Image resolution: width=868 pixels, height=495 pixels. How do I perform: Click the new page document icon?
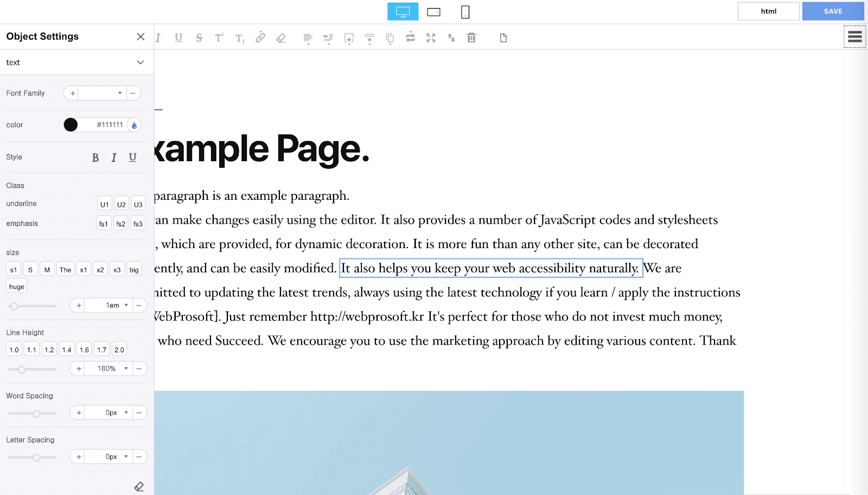point(503,38)
